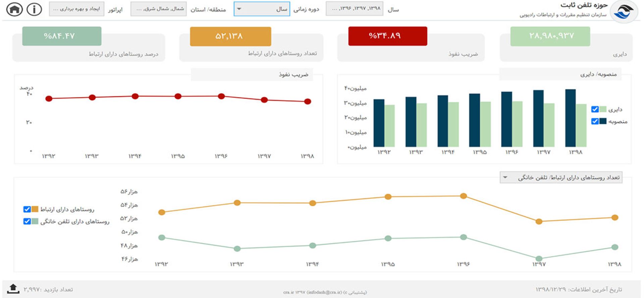
Task: Open the info icon in the header
Action: [34, 9]
